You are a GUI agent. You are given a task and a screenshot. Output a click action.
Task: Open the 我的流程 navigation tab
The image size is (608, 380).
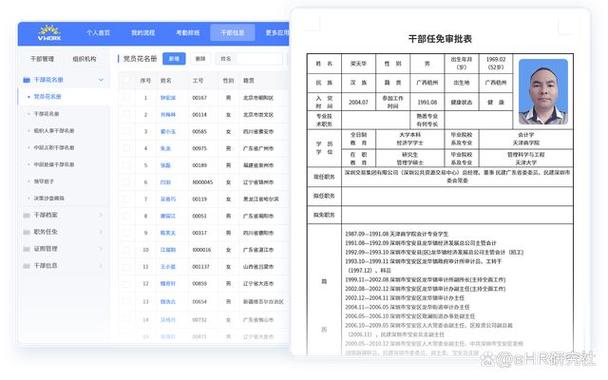click(143, 33)
